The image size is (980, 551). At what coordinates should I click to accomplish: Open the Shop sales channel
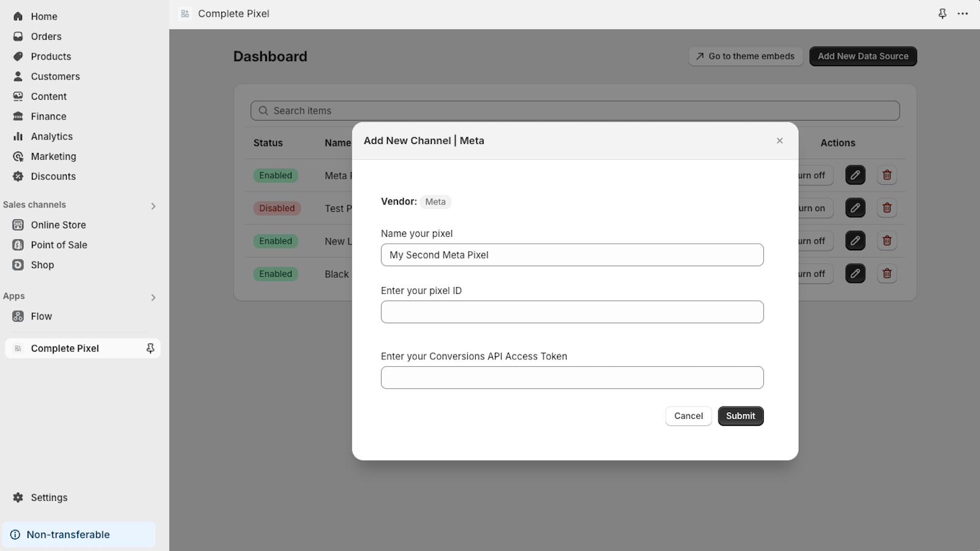[x=42, y=264]
